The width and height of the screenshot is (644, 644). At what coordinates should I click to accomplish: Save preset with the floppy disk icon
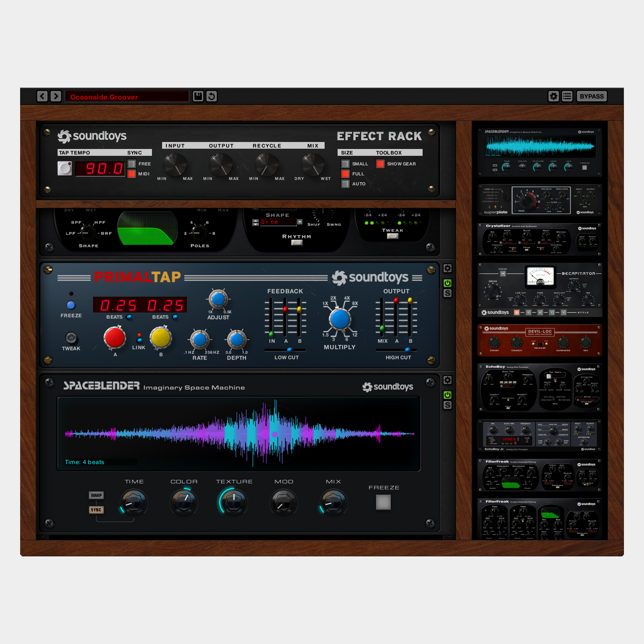pos(198,96)
